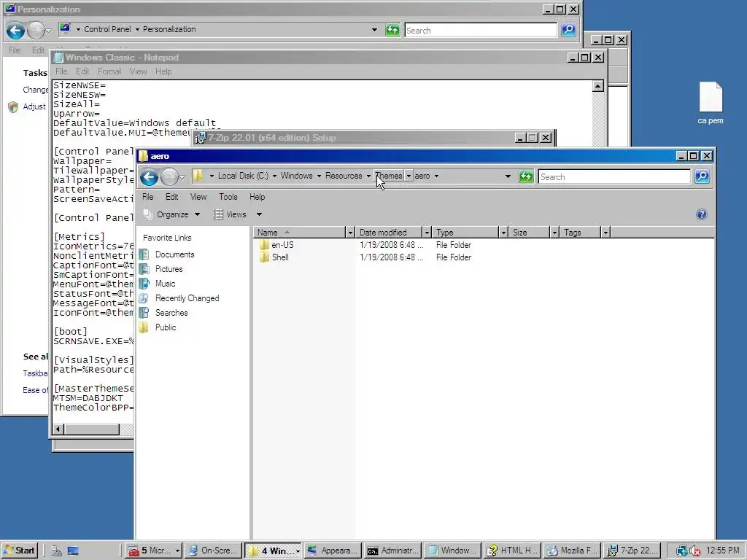This screenshot has height=560, width=747.
Task: Expand Tags column filter dropdown
Action: pyautogui.click(x=605, y=233)
